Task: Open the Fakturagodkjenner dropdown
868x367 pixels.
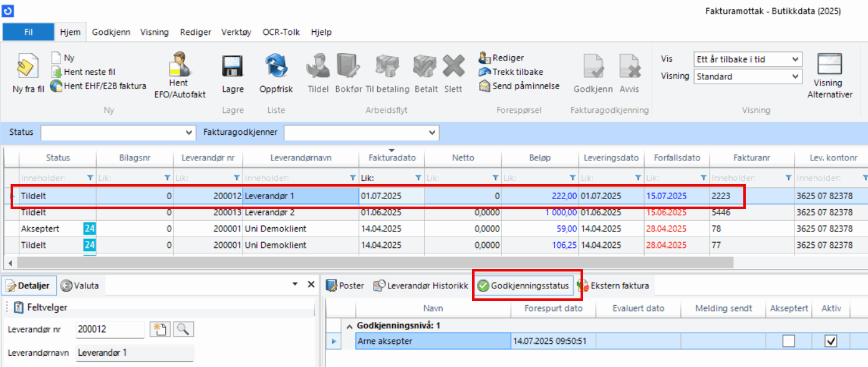Action: (432, 133)
